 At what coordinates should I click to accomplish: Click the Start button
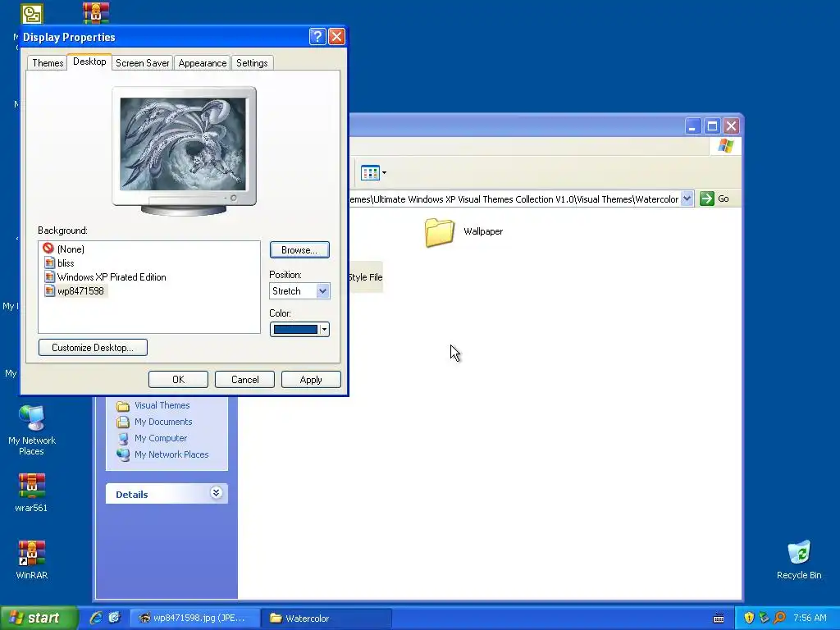pyautogui.click(x=39, y=618)
